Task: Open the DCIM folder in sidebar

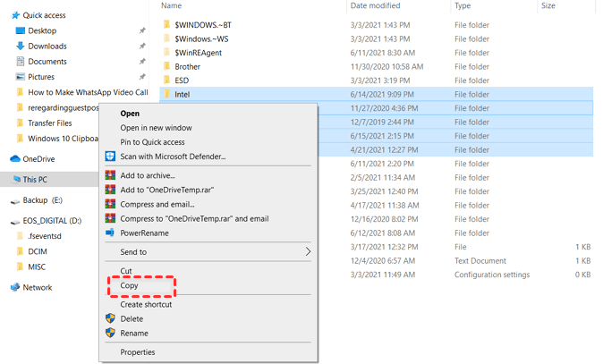Action: pos(38,251)
